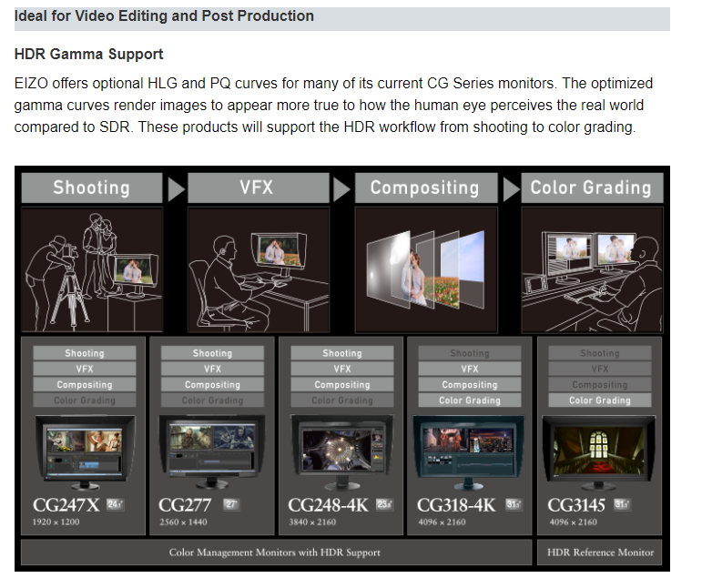Click the Ideal for Video Editing heading
The height and width of the screenshot is (588, 702).
pos(164,16)
